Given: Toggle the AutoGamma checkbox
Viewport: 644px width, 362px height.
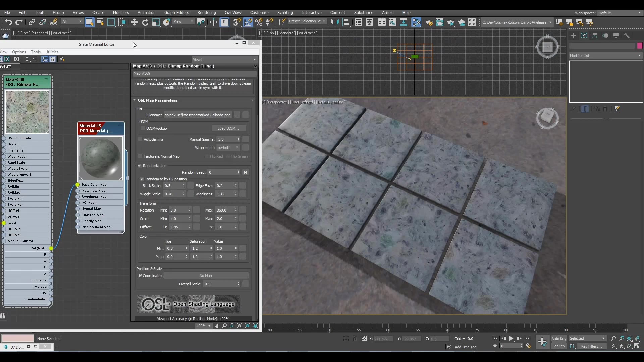Looking at the screenshot, I should click(140, 139).
